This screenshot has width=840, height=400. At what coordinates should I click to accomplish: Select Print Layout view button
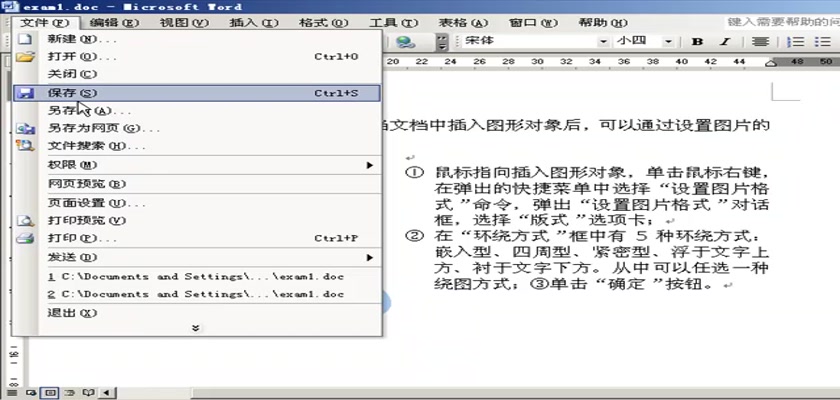(50, 393)
